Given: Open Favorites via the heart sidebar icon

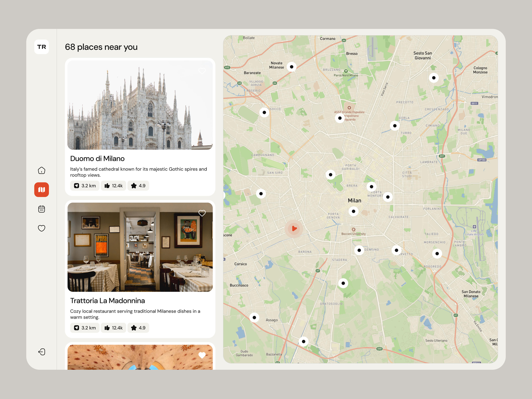Looking at the screenshot, I should pyautogui.click(x=41, y=228).
